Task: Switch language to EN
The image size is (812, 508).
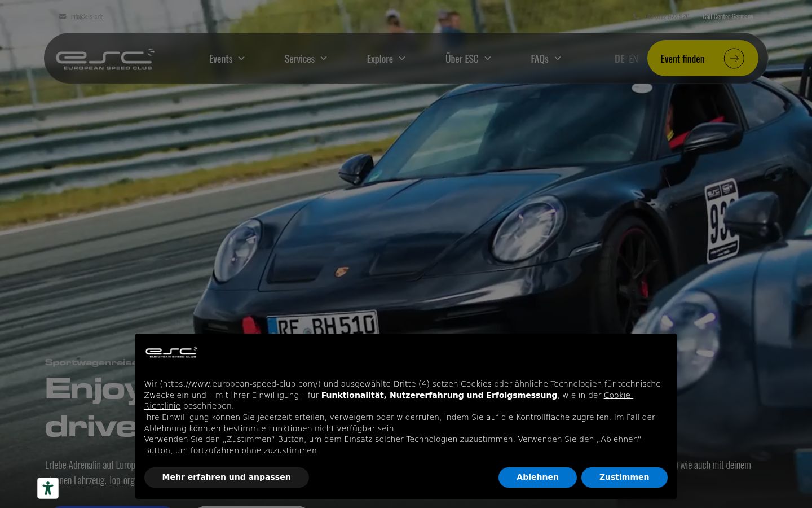Action: (x=633, y=59)
